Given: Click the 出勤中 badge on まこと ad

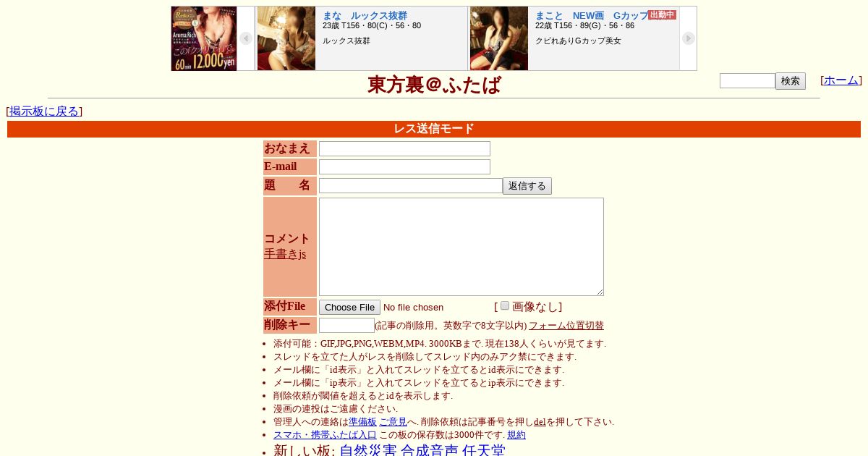Looking at the screenshot, I should (x=662, y=14).
